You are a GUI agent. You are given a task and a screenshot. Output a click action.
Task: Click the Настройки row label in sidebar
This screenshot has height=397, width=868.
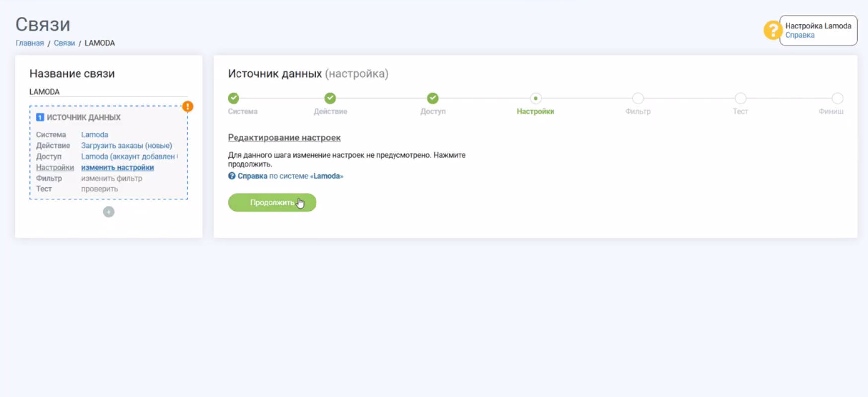tap(55, 167)
